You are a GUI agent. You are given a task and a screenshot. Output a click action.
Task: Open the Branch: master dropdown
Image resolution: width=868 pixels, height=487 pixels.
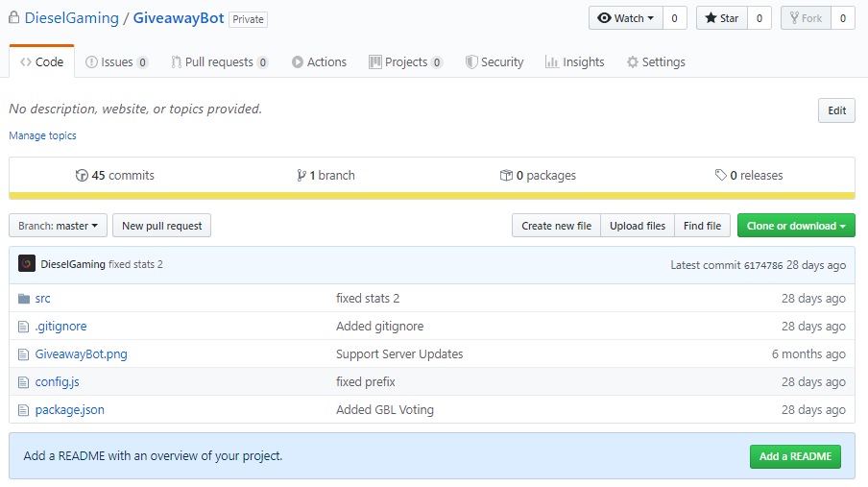[59, 226]
